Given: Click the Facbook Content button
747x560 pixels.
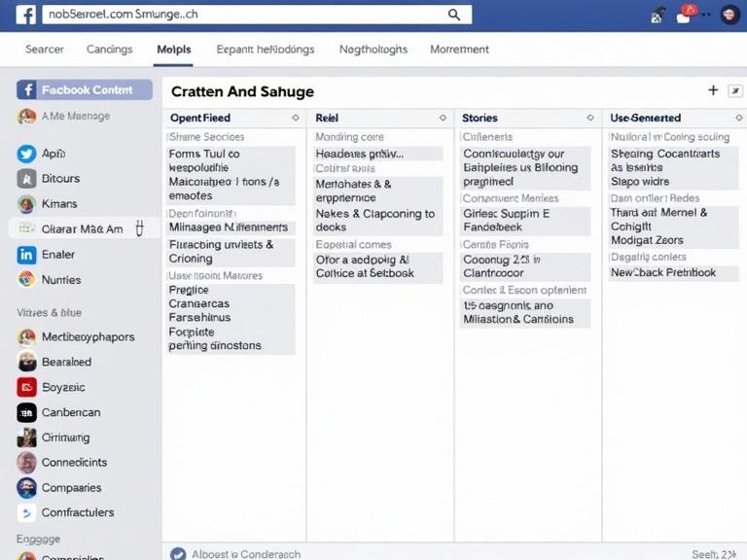Looking at the screenshot, I should 85,89.
